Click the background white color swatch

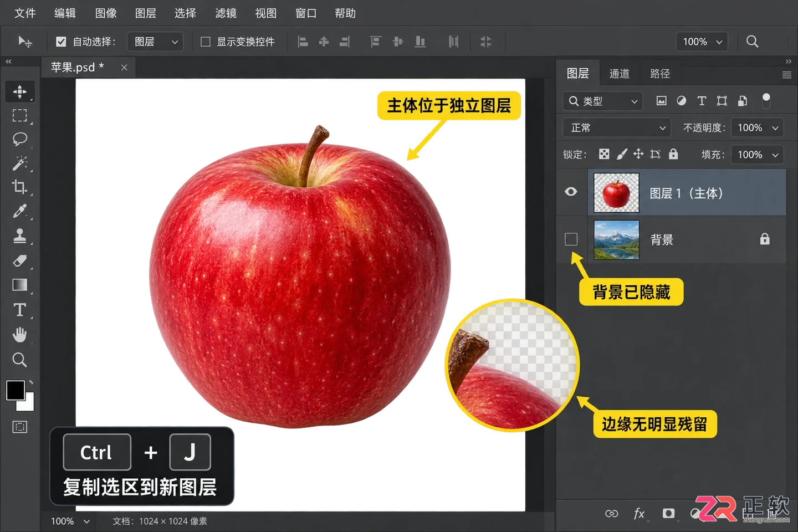[x=28, y=404]
